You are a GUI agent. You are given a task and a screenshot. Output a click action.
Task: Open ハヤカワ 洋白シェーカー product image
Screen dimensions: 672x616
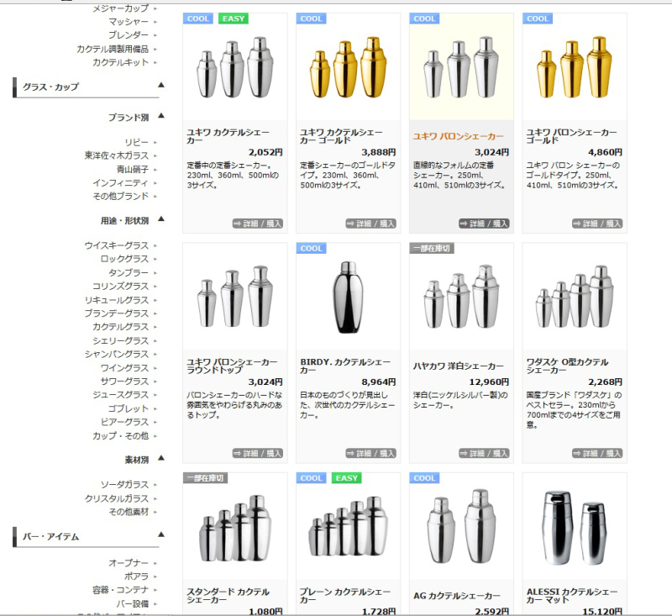coord(461,297)
